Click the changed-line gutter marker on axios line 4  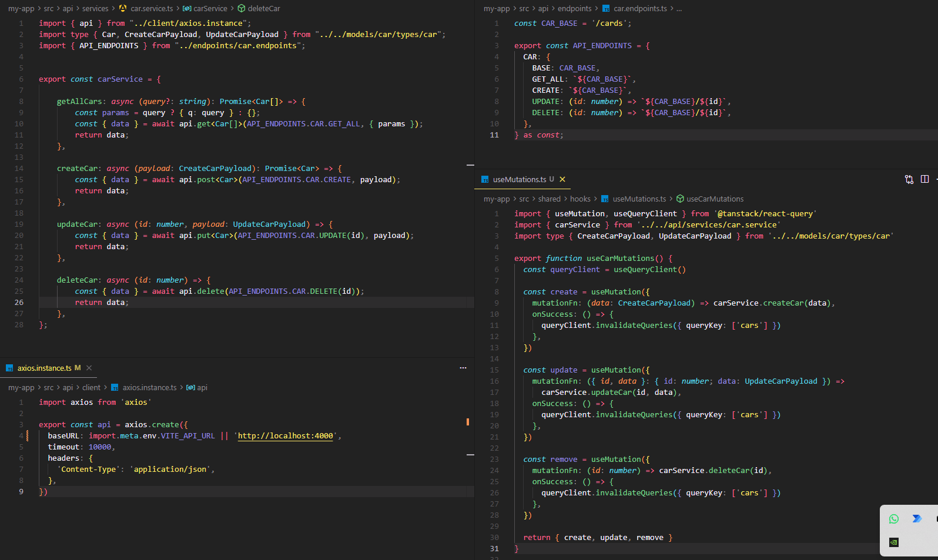click(28, 435)
